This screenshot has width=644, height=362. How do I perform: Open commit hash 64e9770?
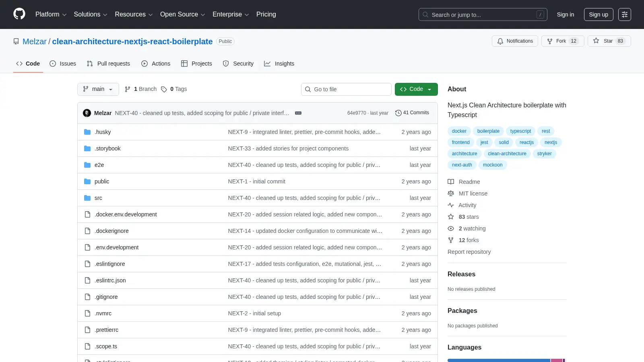click(357, 113)
